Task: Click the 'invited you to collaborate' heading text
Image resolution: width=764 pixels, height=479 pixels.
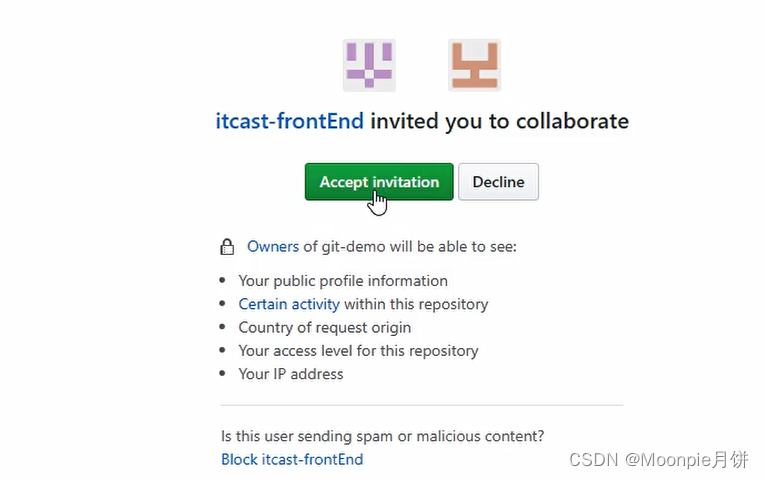Action: pos(499,121)
